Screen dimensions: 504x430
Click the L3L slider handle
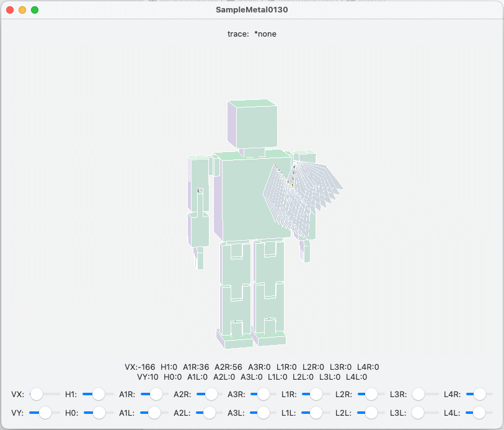[418, 412]
